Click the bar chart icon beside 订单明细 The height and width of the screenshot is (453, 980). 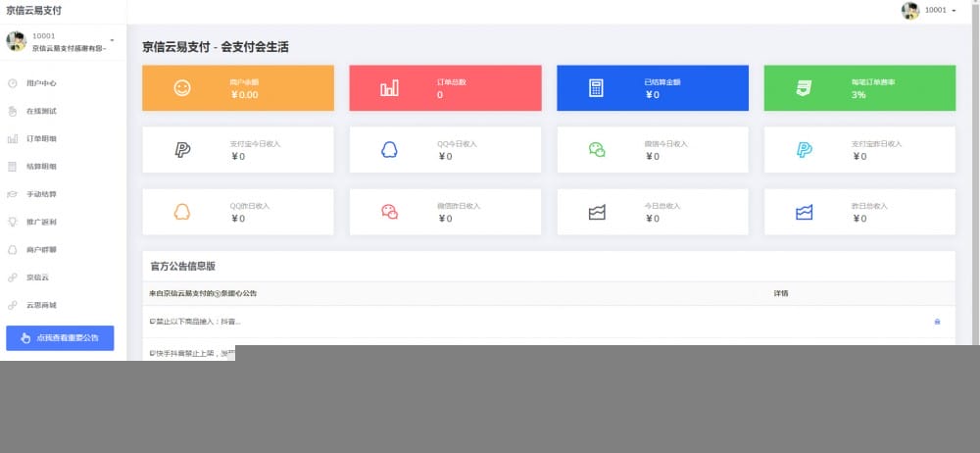(x=13, y=139)
